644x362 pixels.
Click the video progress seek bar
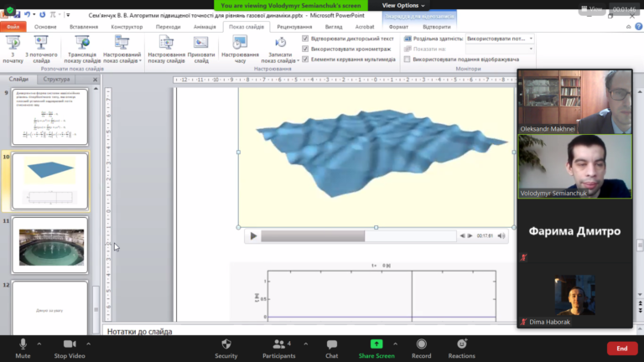pyautogui.click(x=359, y=236)
